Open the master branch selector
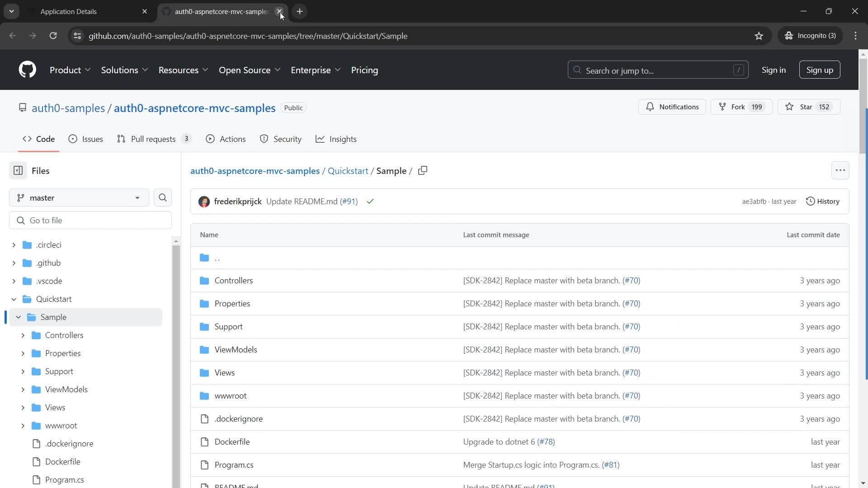This screenshot has height=488, width=868. pyautogui.click(x=79, y=198)
